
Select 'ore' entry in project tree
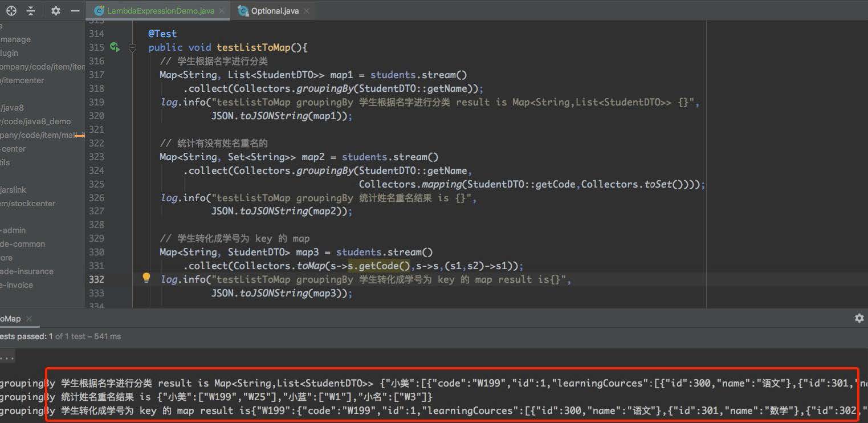[6, 258]
